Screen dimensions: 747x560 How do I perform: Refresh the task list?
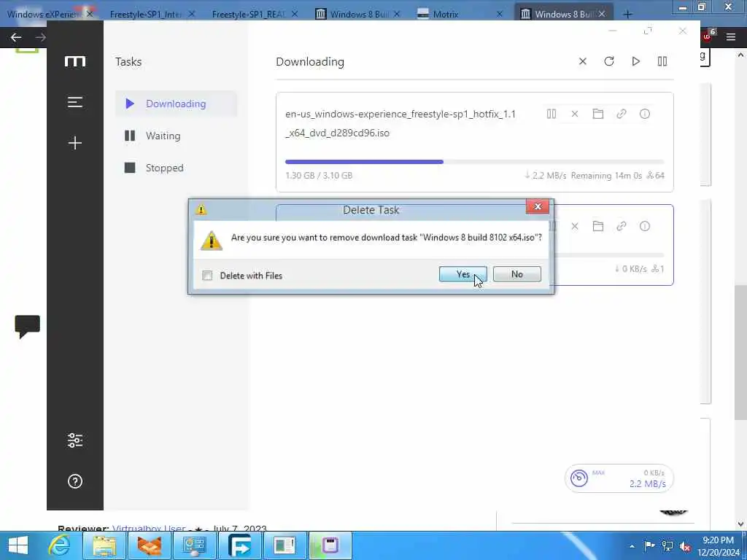pos(609,61)
